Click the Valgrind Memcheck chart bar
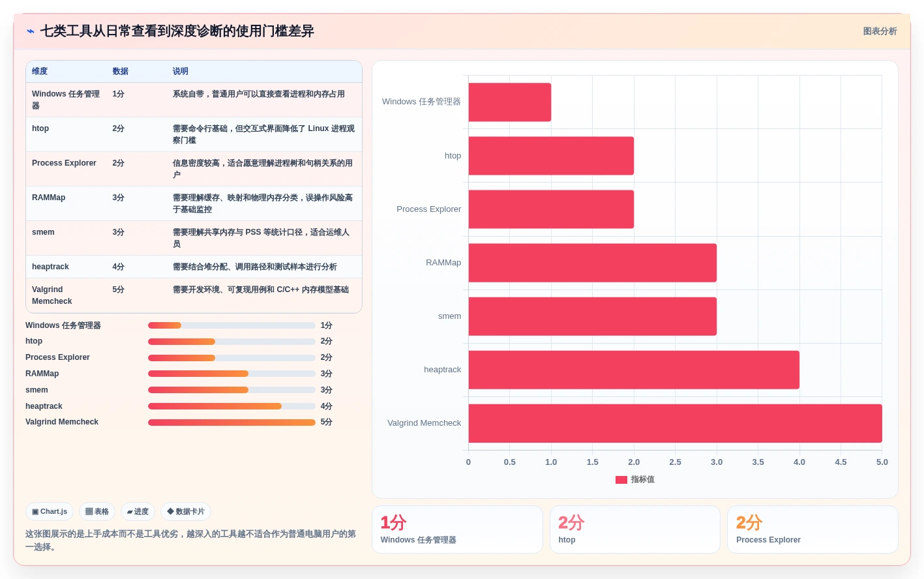The image size is (924, 579). click(676, 423)
